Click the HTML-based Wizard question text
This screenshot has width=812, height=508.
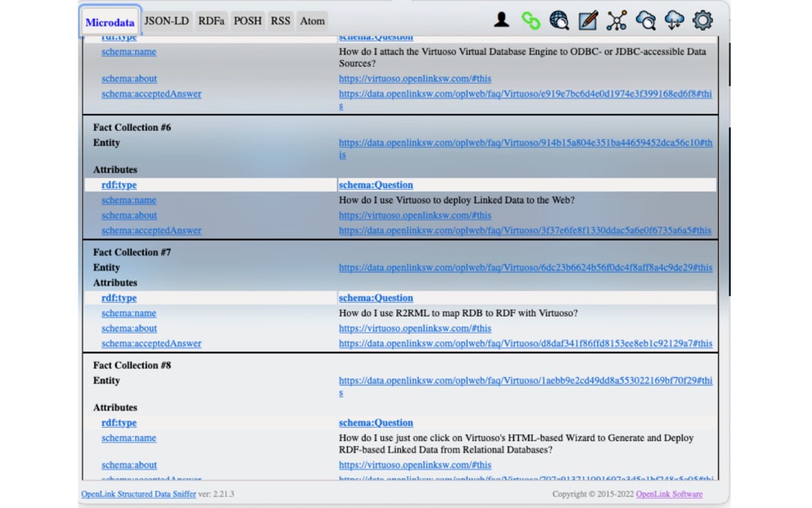(x=515, y=444)
